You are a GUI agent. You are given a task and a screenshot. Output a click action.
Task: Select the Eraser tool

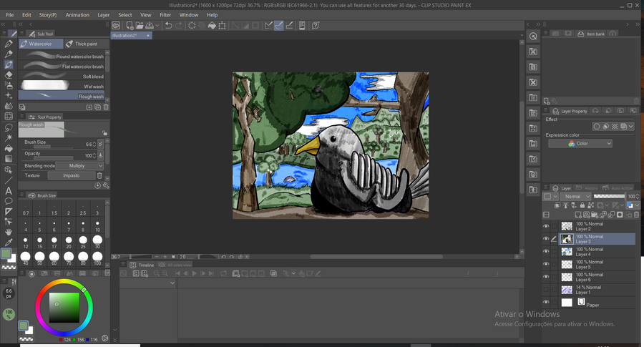(9, 75)
